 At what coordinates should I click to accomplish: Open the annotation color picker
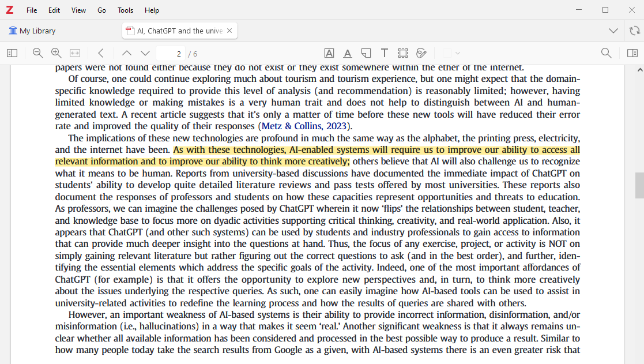pos(451,53)
